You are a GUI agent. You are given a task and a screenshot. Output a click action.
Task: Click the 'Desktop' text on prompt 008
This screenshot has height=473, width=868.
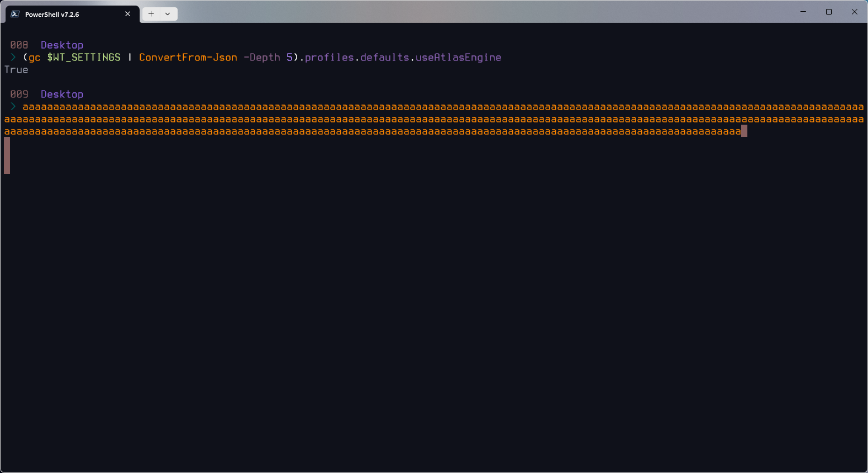click(62, 45)
